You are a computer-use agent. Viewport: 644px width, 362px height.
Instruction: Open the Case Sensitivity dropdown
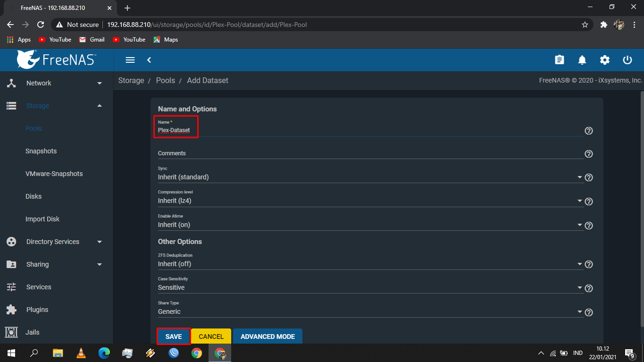[368, 288]
